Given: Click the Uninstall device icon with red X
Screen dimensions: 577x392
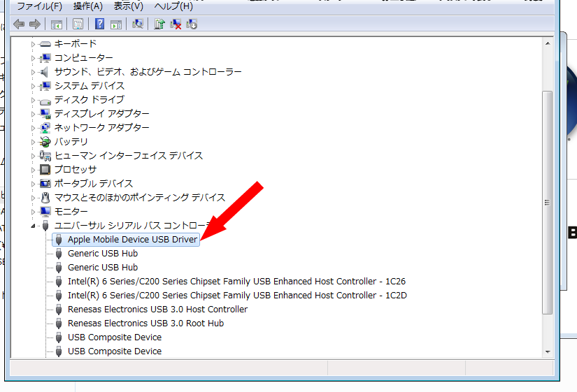Looking at the screenshot, I should [176, 24].
